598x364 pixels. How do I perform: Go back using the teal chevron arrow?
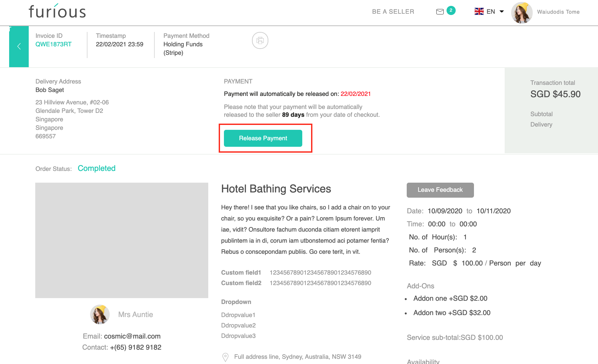(19, 46)
